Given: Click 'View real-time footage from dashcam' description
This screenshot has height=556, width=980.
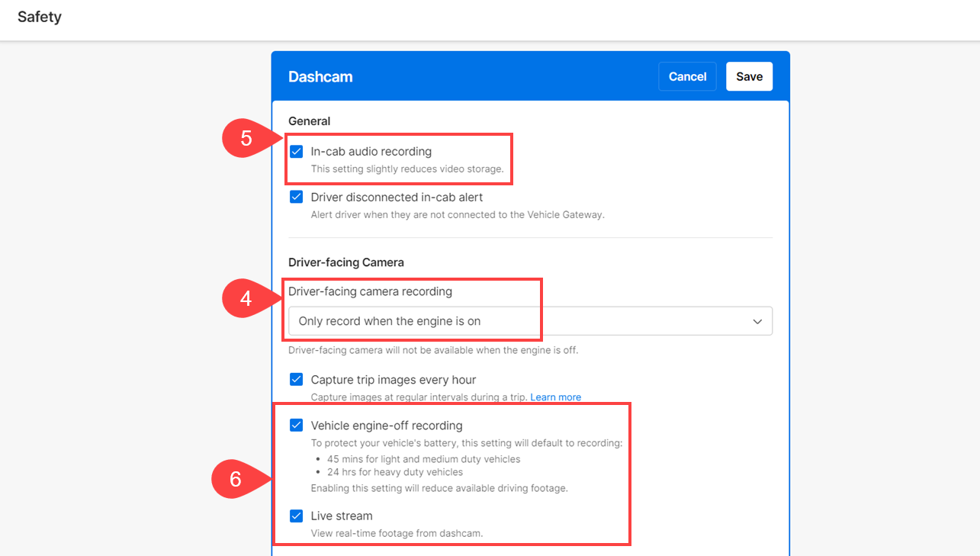Looking at the screenshot, I should pyautogui.click(x=397, y=533).
